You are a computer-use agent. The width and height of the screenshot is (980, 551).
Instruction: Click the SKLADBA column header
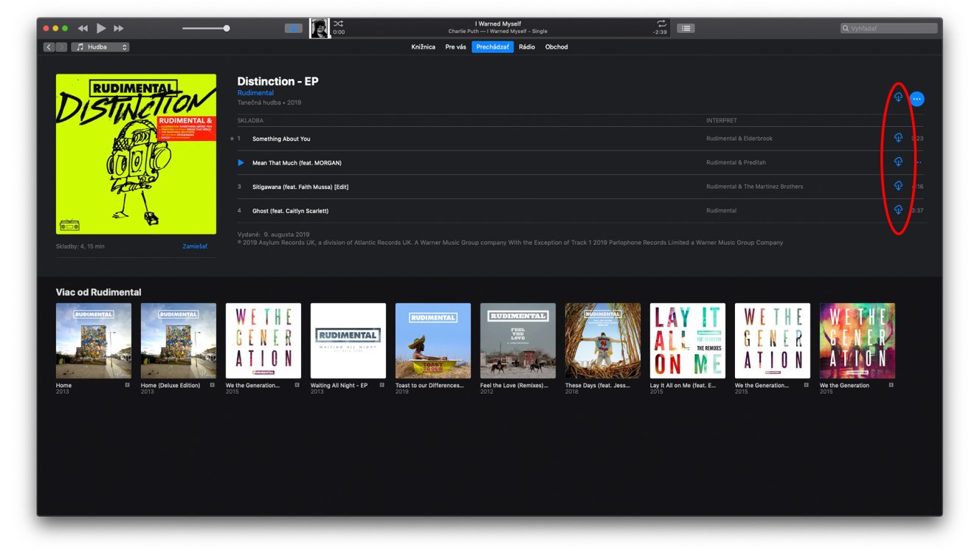click(x=250, y=120)
